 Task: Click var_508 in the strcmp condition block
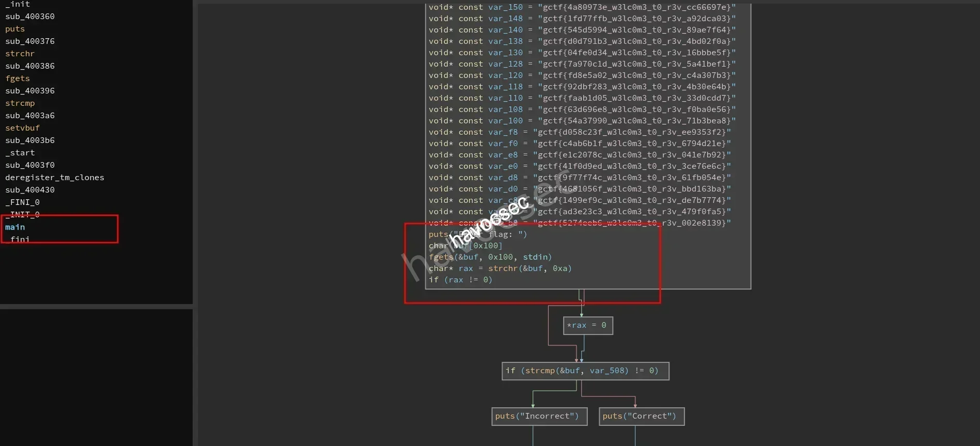609,371
